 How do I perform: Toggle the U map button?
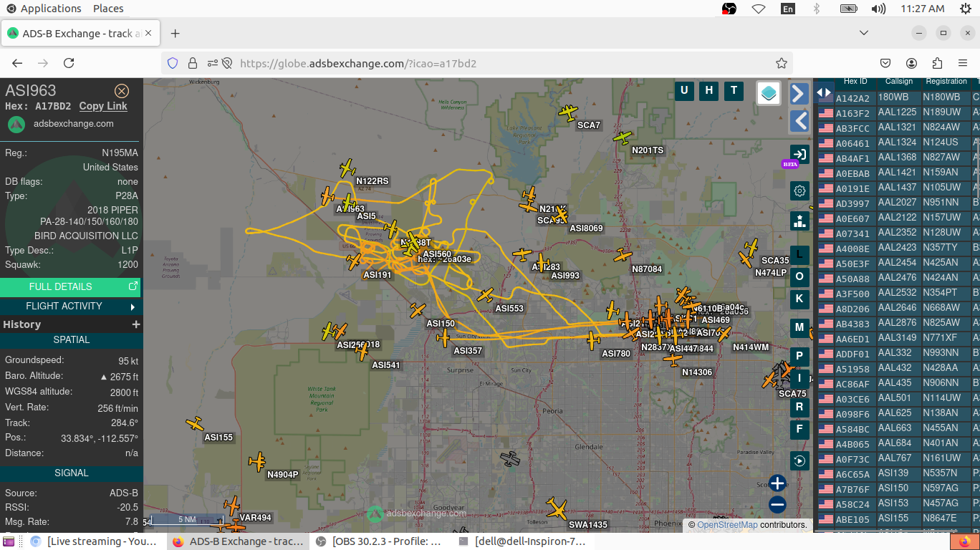684,90
